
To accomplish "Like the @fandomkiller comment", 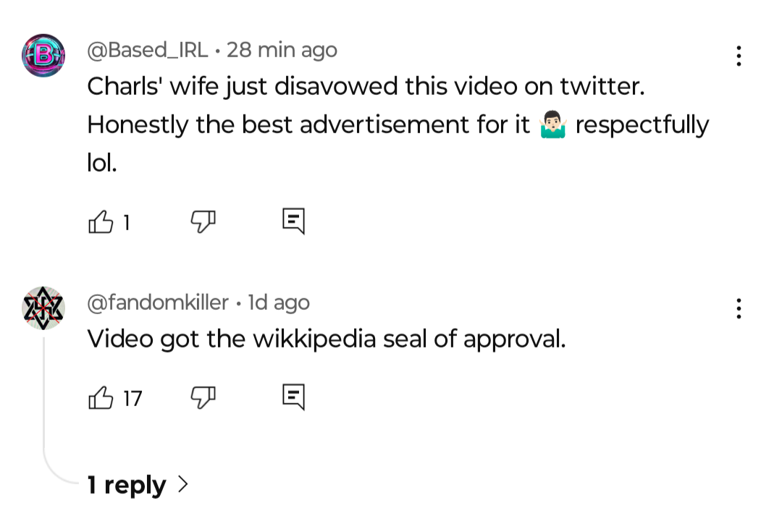I will pyautogui.click(x=101, y=397).
